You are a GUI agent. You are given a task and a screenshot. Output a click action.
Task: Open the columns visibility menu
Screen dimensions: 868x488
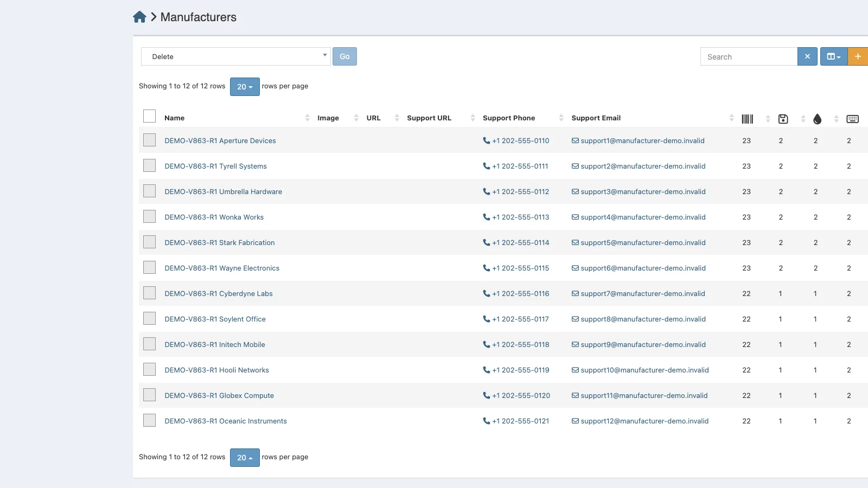[834, 56]
